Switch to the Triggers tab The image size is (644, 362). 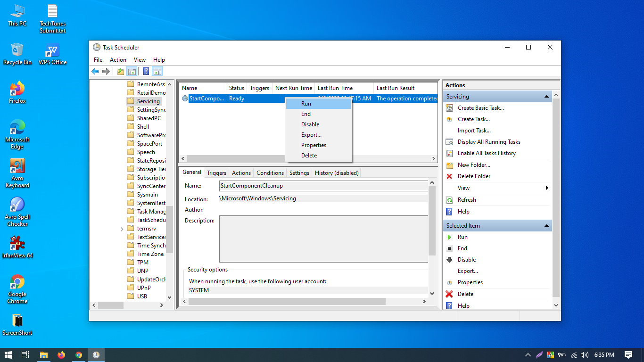point(216,173)
